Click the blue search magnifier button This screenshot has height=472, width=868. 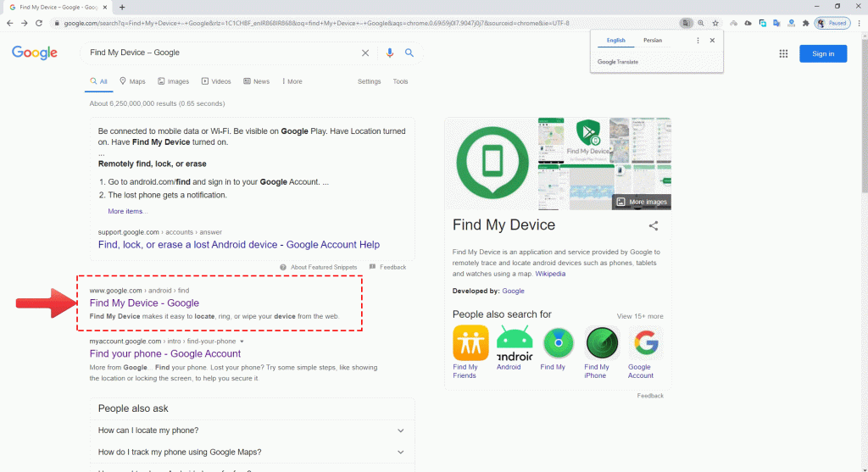[x=409, y=53]
